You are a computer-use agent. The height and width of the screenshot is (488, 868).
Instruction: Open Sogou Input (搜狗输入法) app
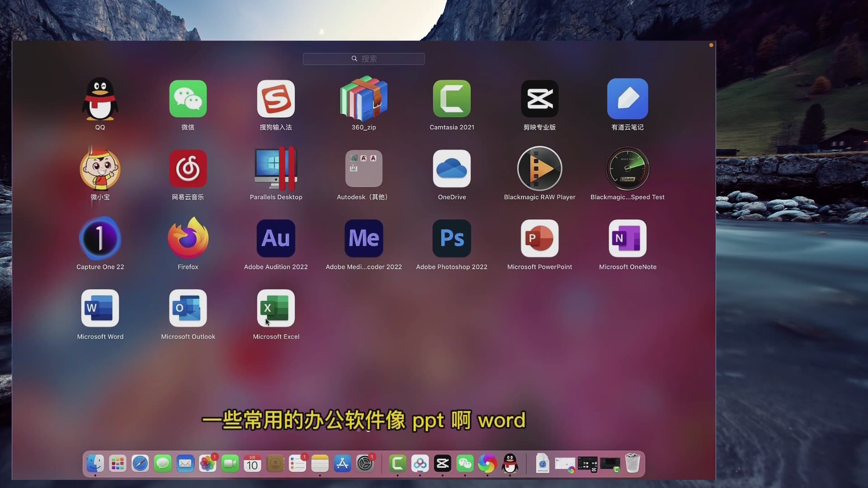[x=276, y=99]
